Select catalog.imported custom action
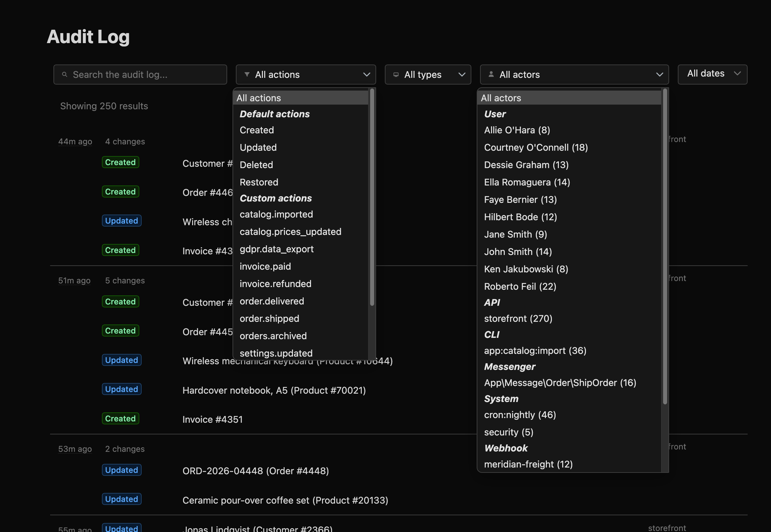771x532 pixels. (x=301, y=214)
